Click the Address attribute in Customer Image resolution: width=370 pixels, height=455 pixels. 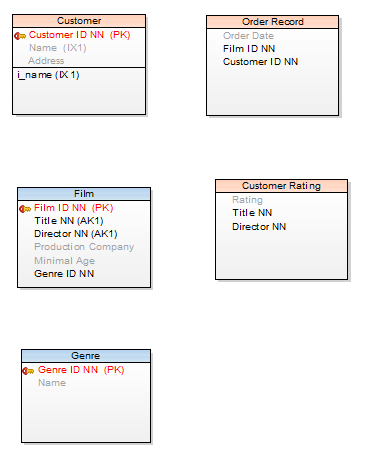pos(46,61)
